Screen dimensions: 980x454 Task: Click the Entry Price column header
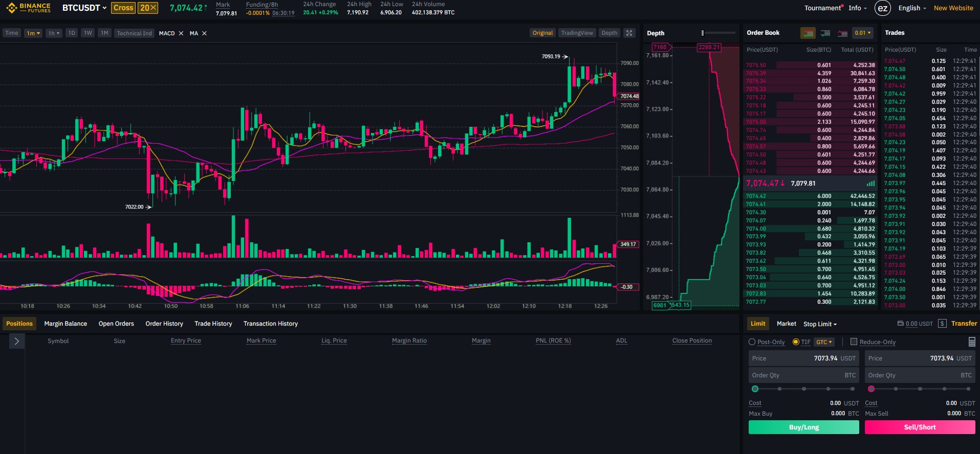pyautogui.click(x=186, y=340)
